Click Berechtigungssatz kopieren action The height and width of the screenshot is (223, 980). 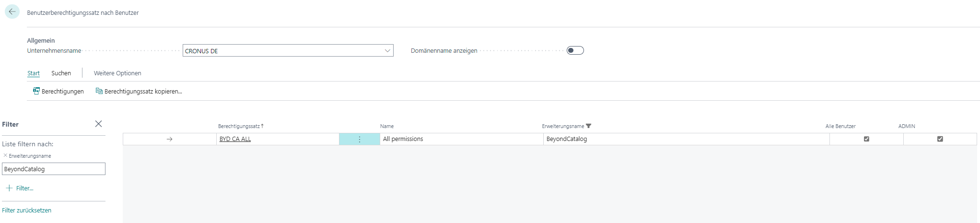139,91
